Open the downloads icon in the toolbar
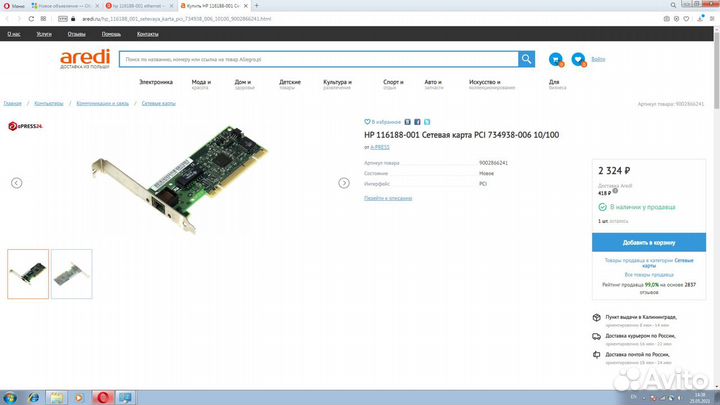This screenshot has width=720, height=405. [x=700, y=19]
